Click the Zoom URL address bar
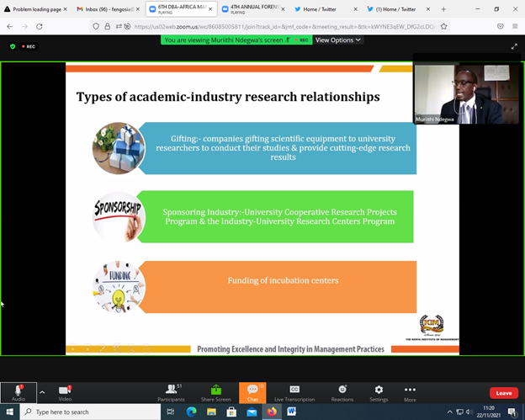Viewport: 525px width, 420px height. (278, 26)
